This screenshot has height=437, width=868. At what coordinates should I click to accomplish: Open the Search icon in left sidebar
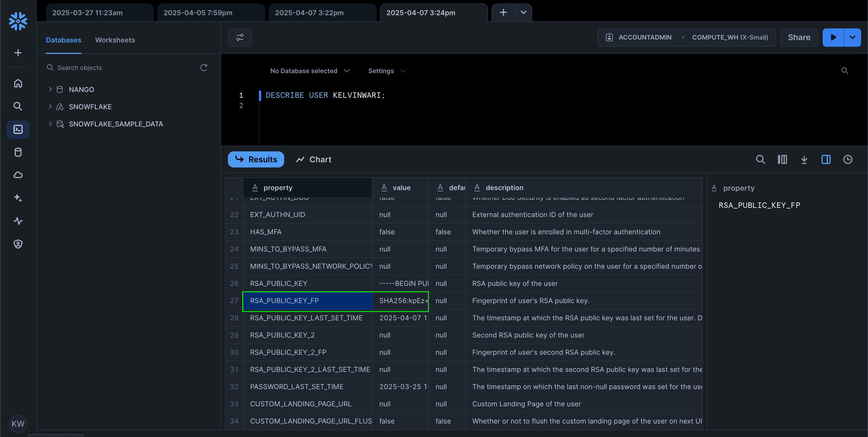point(18,106)
